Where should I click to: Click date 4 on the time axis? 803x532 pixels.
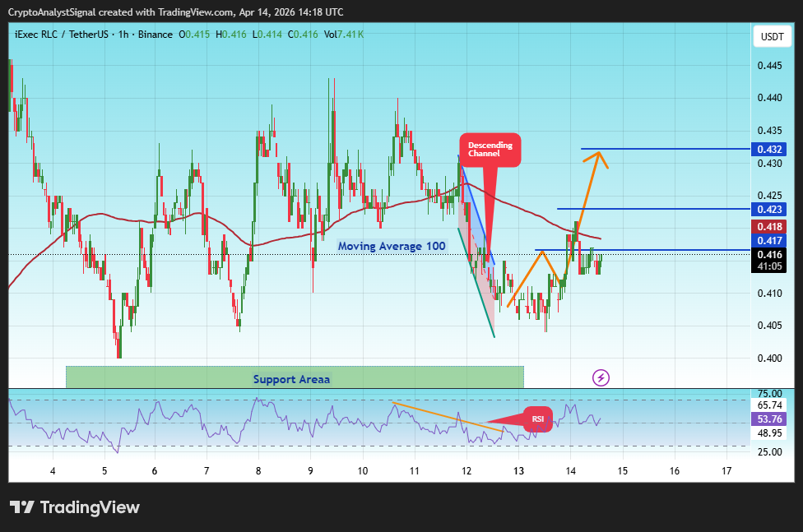(53, 471)
